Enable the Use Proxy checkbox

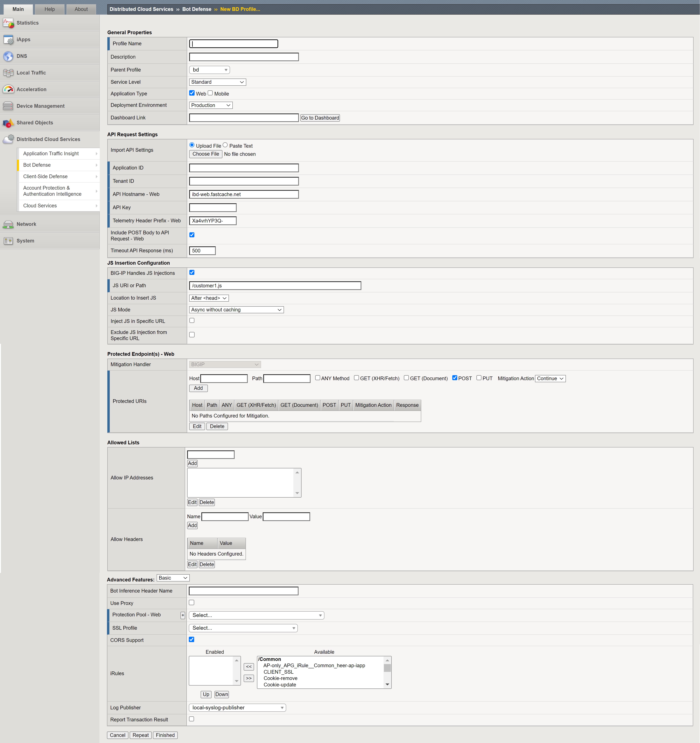click(x=192, y=603)
